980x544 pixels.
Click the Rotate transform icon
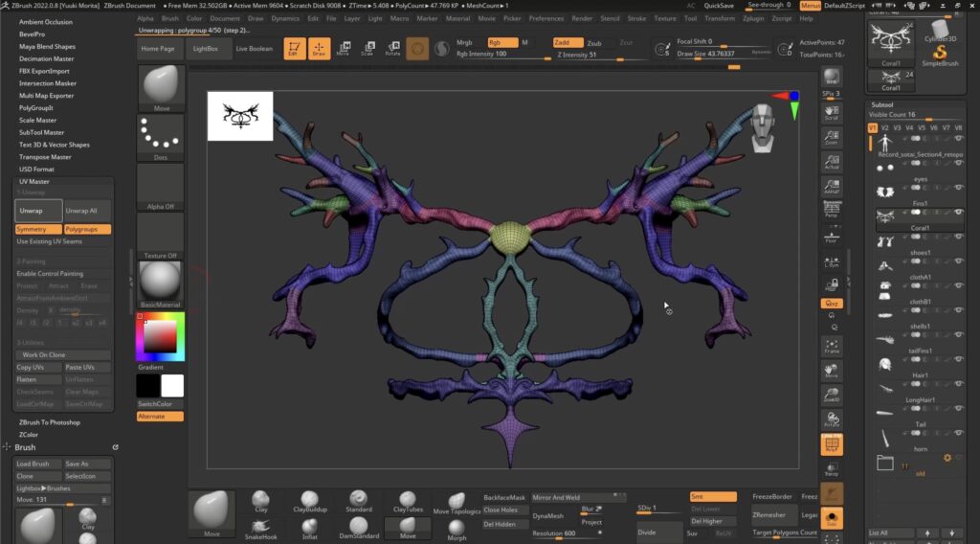point(391,48)
